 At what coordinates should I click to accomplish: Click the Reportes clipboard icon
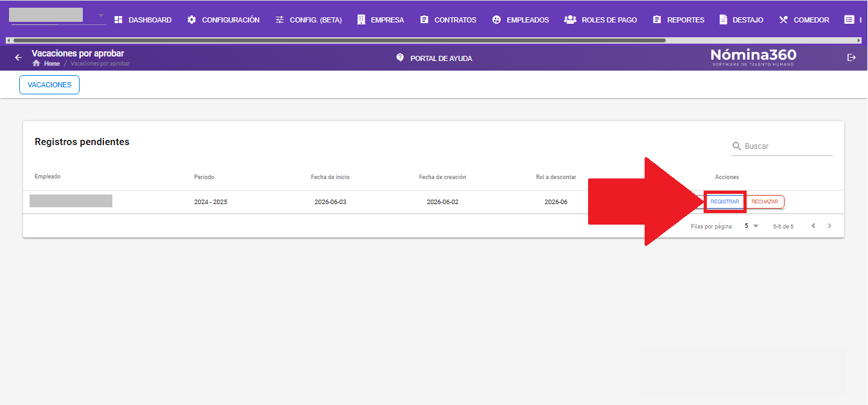(657, 20)
